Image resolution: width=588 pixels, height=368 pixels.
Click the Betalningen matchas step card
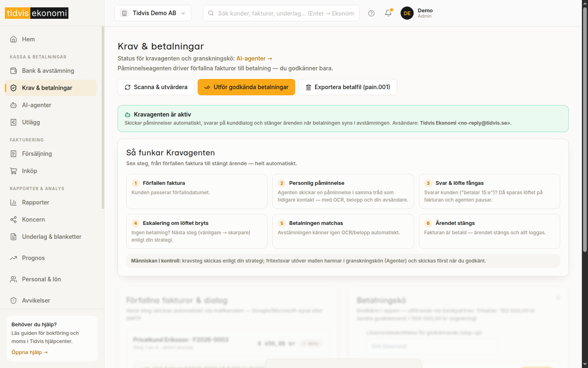click(x=343, y=231)
